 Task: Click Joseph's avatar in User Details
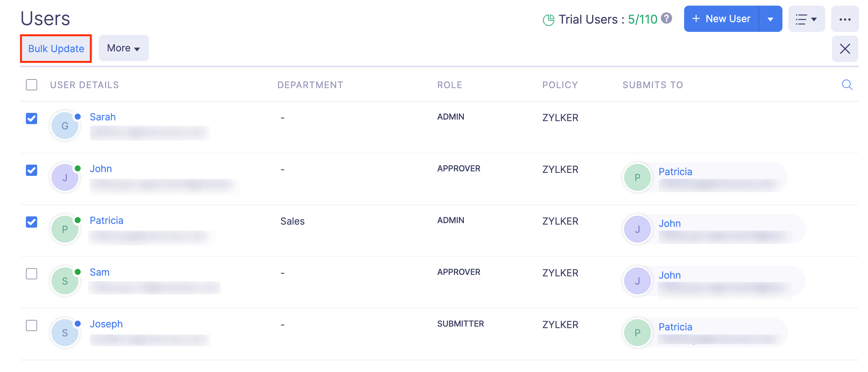[65, 333]
